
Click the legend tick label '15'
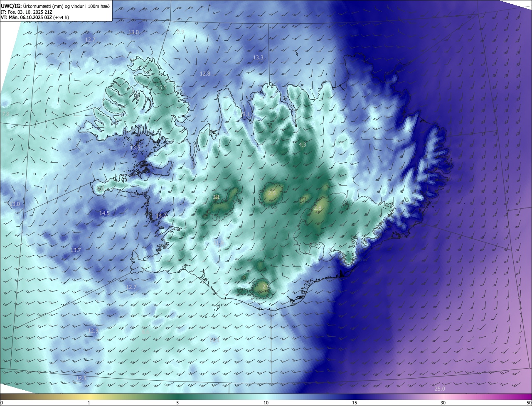click(355, 403)
